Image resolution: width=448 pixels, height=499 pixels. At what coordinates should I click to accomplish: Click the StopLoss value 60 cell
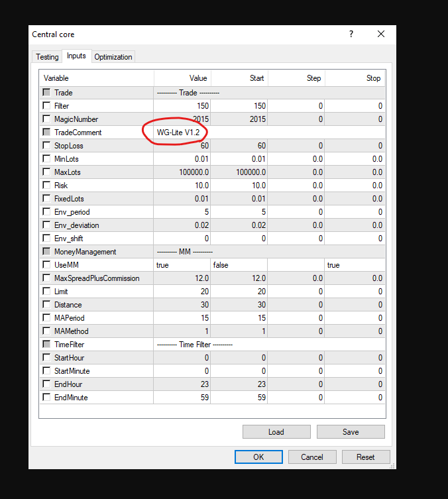coord(182,146)
